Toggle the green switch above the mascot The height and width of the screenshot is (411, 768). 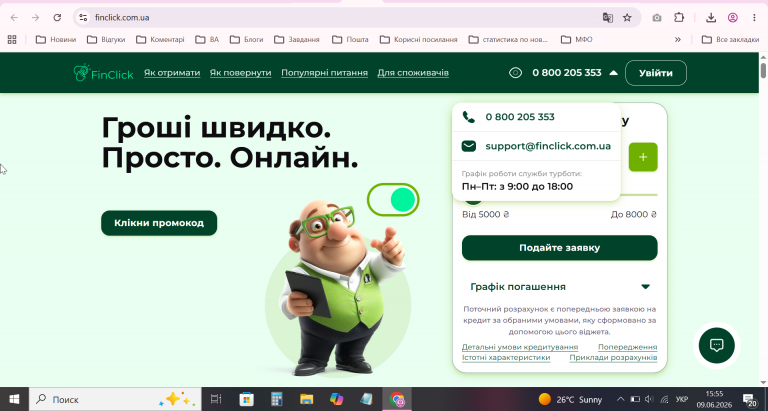pos(393,200)
